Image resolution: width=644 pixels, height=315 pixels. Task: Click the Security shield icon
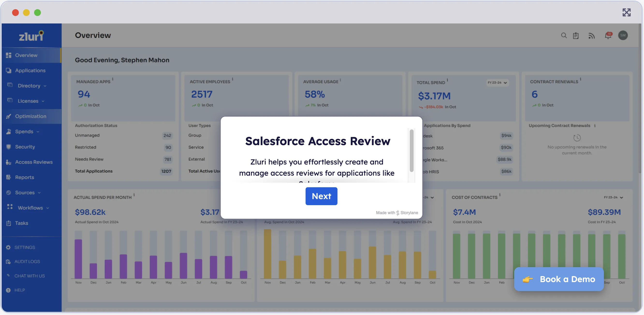tap(8, 147)
